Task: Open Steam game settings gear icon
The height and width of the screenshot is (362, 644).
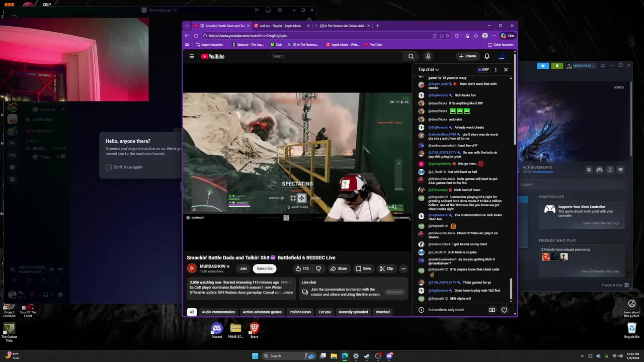Action: pos(589,170)
